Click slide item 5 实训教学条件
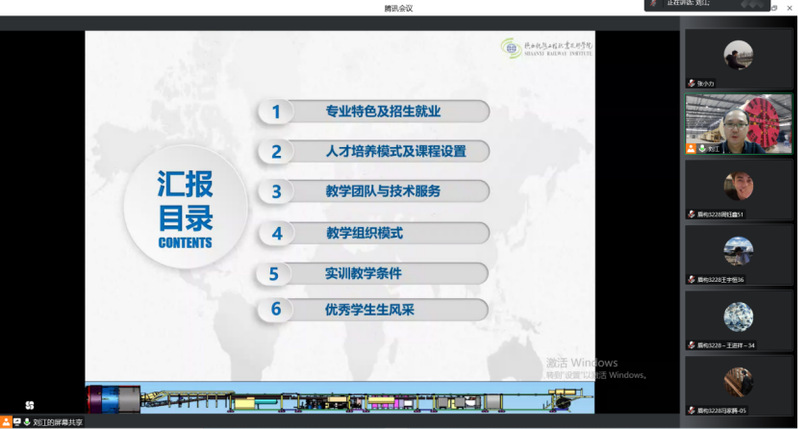This screenshot has height=429, width=798. pos(374,273)
